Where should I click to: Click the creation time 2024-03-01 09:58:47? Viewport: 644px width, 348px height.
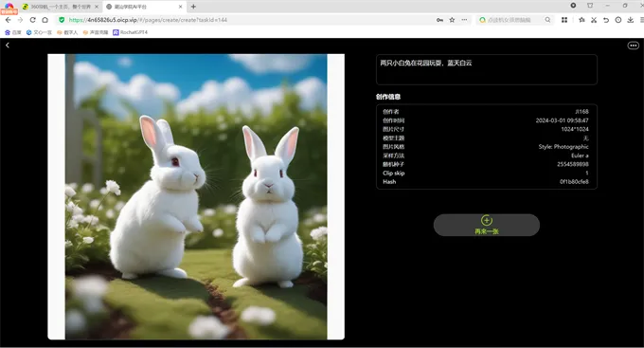coord(562,120)
